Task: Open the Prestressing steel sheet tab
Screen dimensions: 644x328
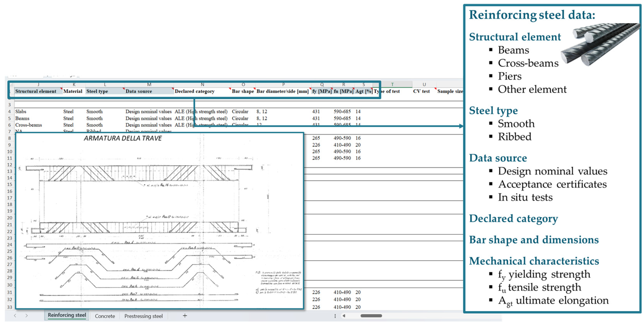Action: [x=143, y=316]
